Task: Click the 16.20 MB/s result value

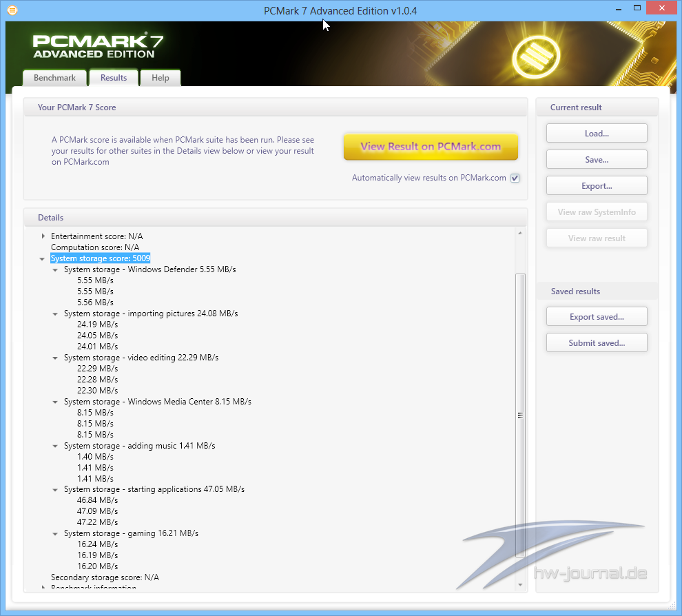Action: click(x=97, y=566)
